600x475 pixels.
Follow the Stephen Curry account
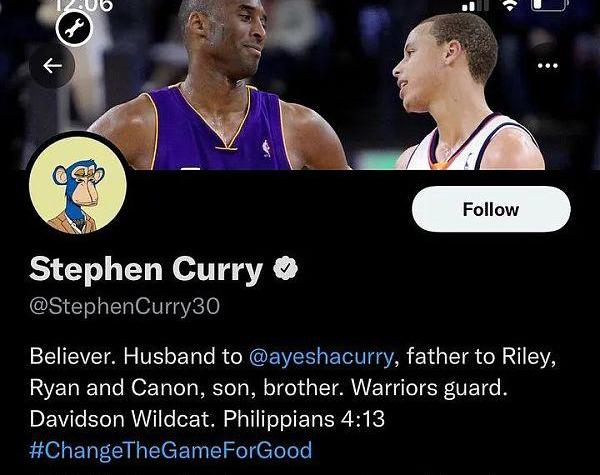pos(491,209)
